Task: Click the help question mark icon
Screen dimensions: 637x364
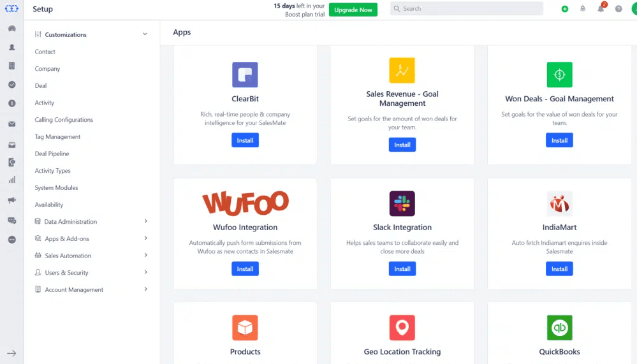Action: tap(619, 8)
